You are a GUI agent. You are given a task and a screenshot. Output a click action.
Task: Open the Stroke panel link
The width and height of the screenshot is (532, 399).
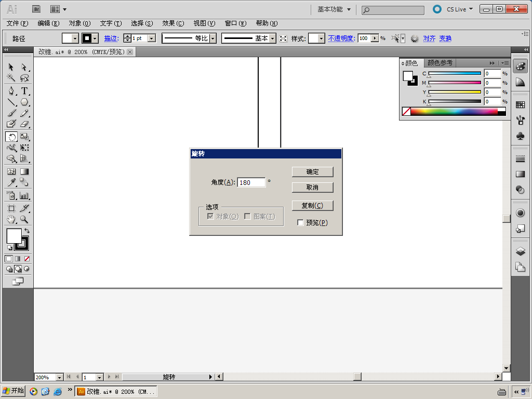tap(111, 38)
